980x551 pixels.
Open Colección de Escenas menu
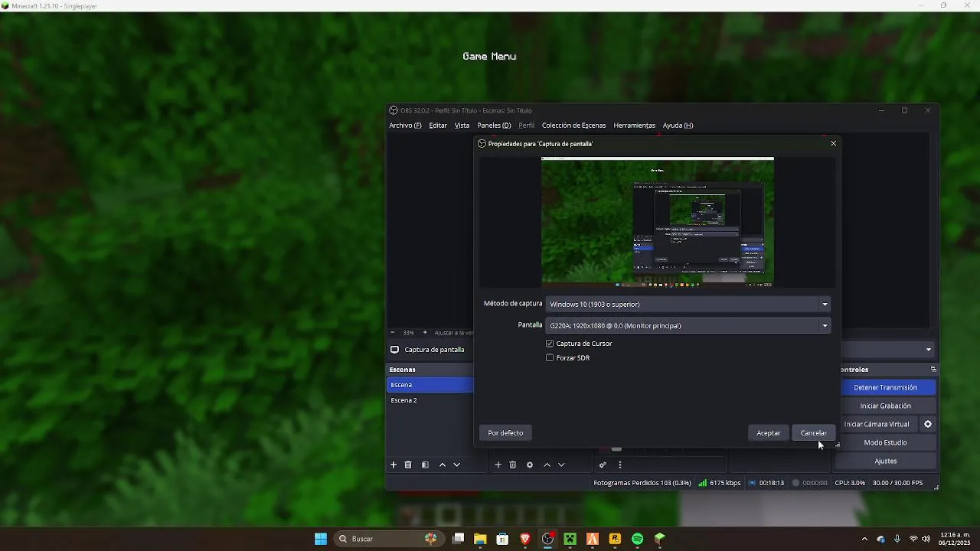(x=573, y=126)
